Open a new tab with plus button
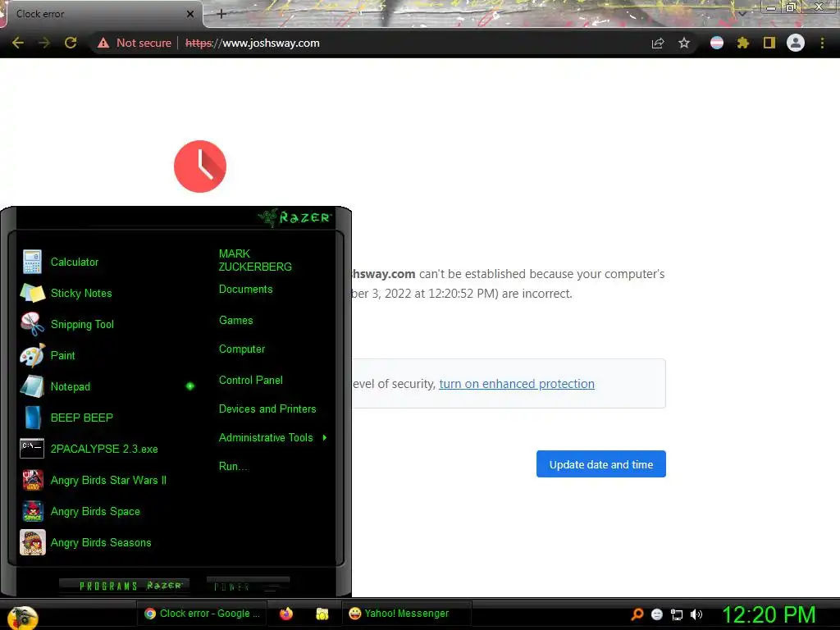Viewport: 840px width, 630px height. click(221, 14)
